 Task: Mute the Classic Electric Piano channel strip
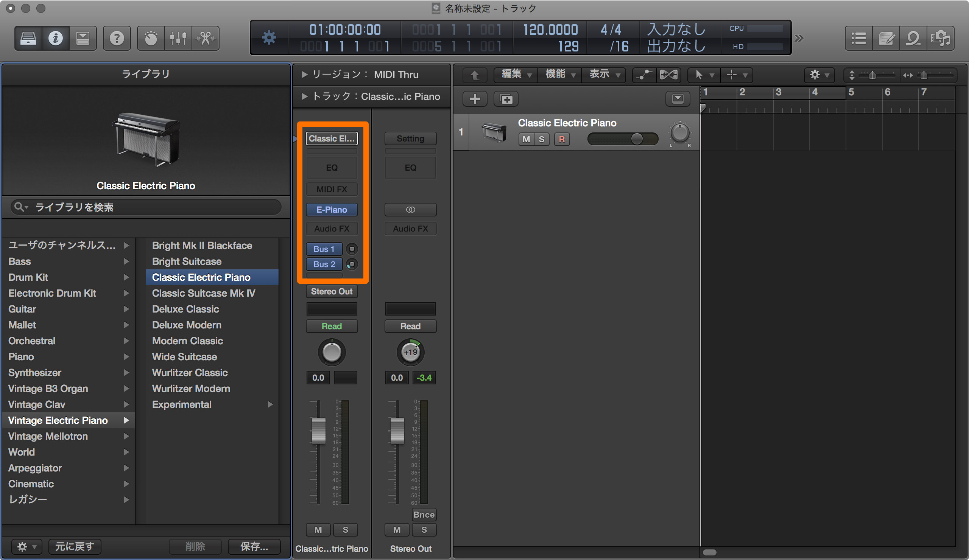[318, 530]
